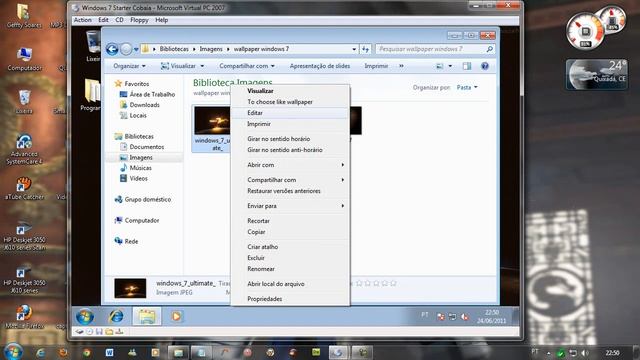Click the refresh button beside address bar
640x360 pixels.
point(365,49)
